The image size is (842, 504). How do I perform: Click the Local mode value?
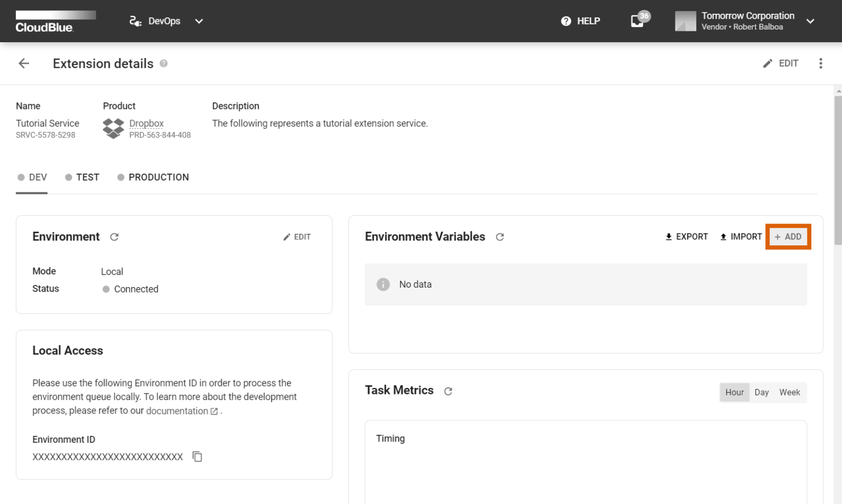tap(112, 272)
